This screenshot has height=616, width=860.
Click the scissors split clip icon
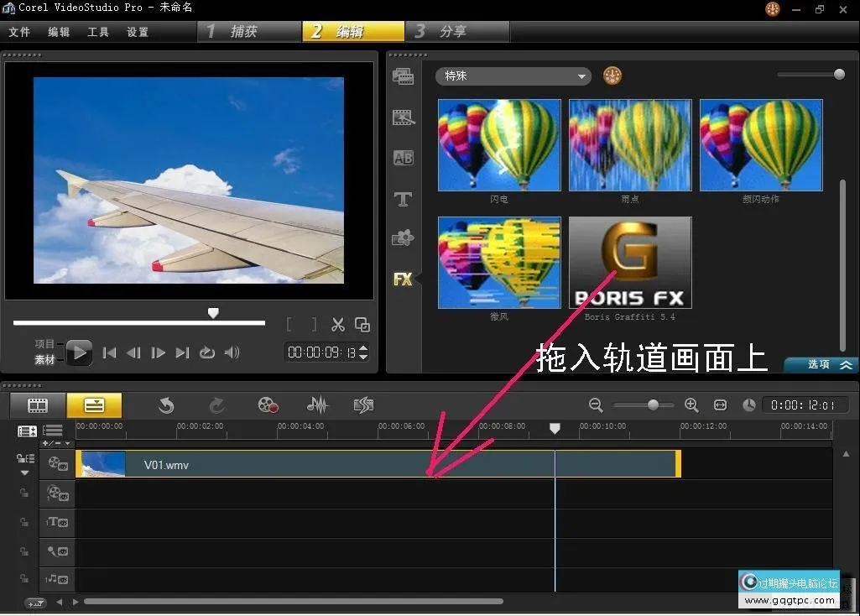(338, 325)
